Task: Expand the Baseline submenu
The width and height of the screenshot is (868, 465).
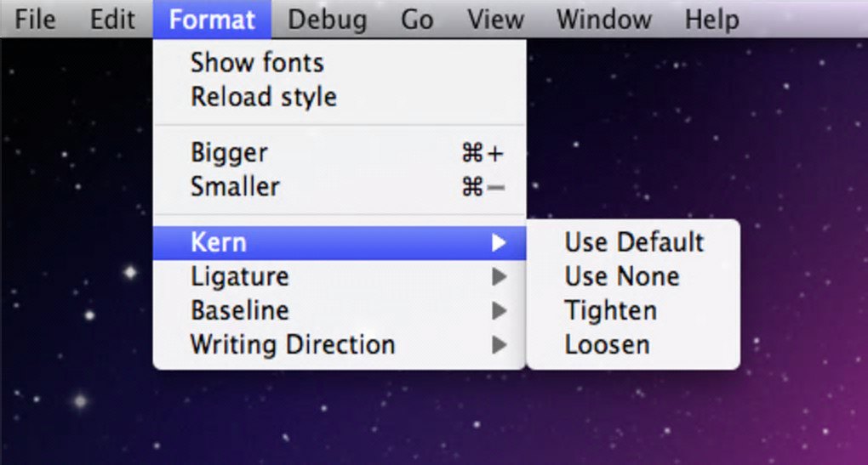Action: click(x=339, y=310)
